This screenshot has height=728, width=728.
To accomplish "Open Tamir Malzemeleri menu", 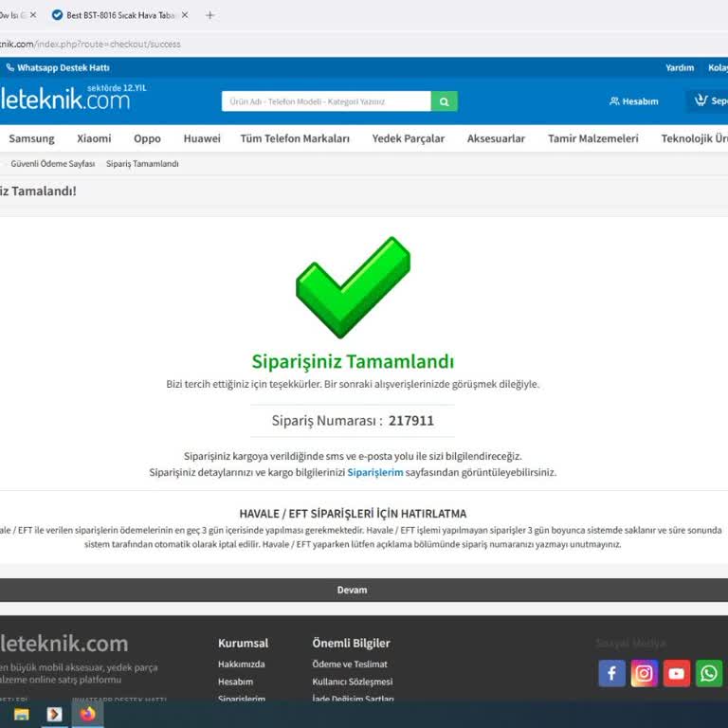I will [592, 138].
